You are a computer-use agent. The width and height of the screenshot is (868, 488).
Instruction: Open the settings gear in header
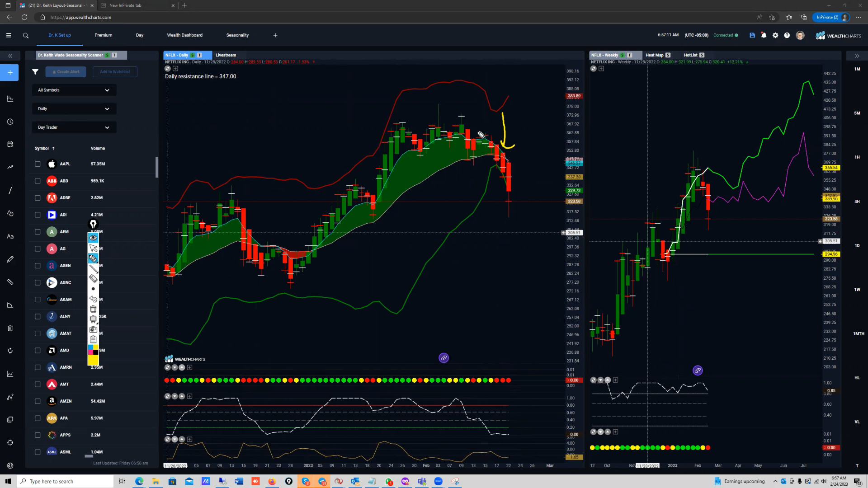point(775,35)
